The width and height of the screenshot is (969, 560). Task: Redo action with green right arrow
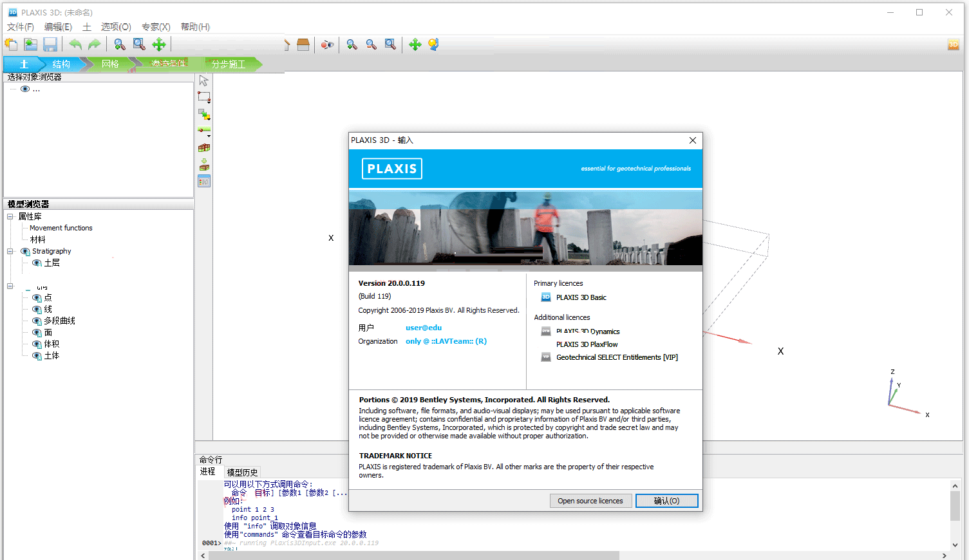click(x=95, y=44)
